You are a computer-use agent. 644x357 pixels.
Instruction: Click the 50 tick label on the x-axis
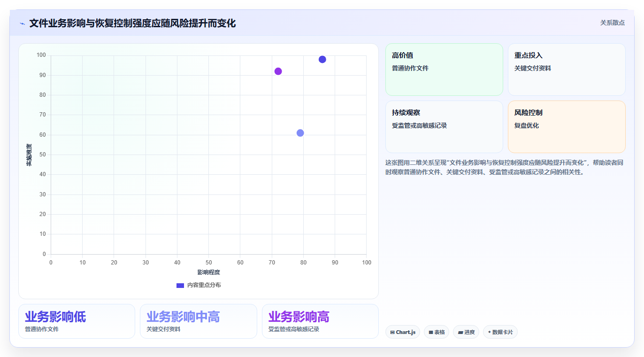pos(208,262)
